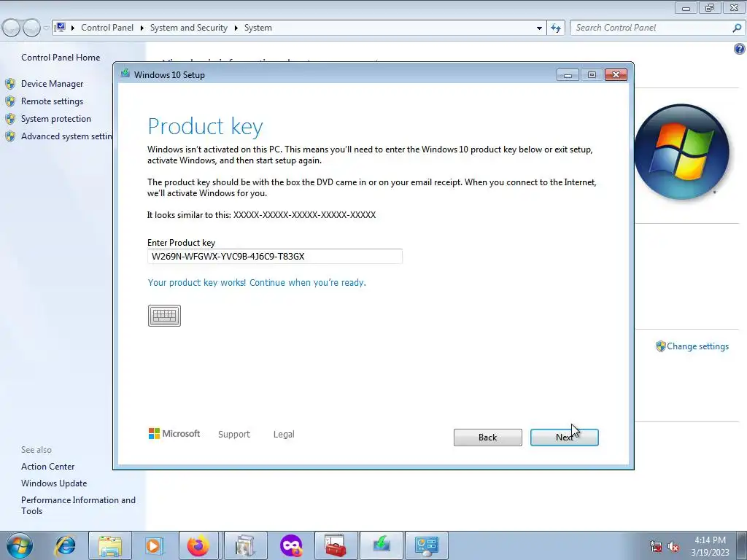This screenshot has height=560, width=747.
Task: Click the Explorer forward navigation button
Action: (x=31, y=28)
